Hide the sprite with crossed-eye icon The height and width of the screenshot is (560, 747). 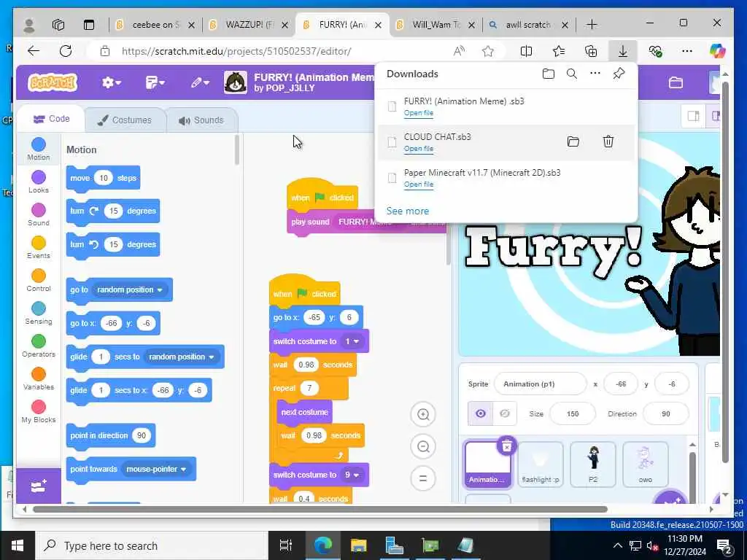pos(505,413)
